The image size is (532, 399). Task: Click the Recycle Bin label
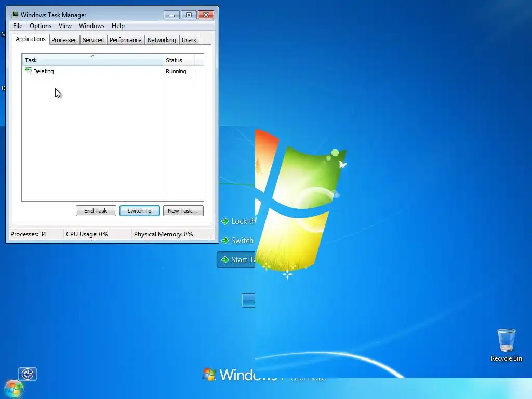(x=506, y=358)
